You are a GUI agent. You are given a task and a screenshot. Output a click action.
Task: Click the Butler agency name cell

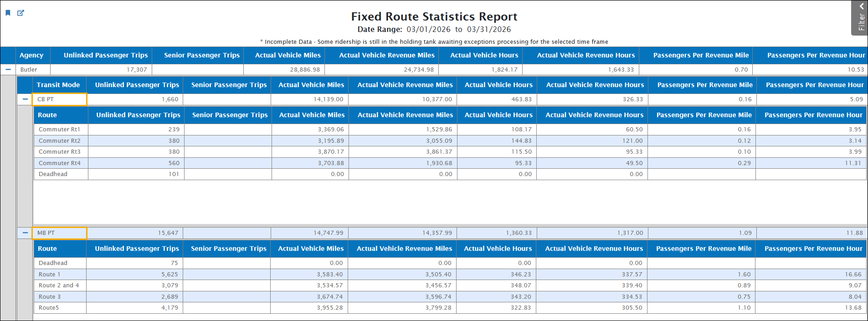point(29,70)
